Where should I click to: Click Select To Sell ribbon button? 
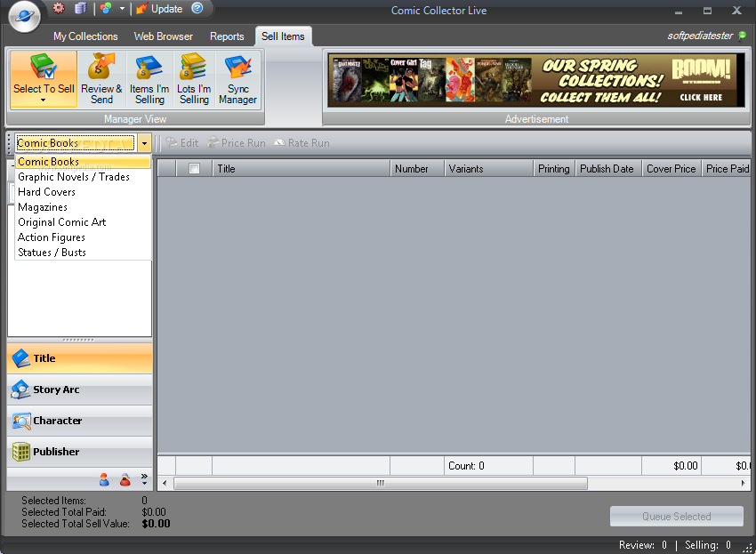[x=44, y=78]
